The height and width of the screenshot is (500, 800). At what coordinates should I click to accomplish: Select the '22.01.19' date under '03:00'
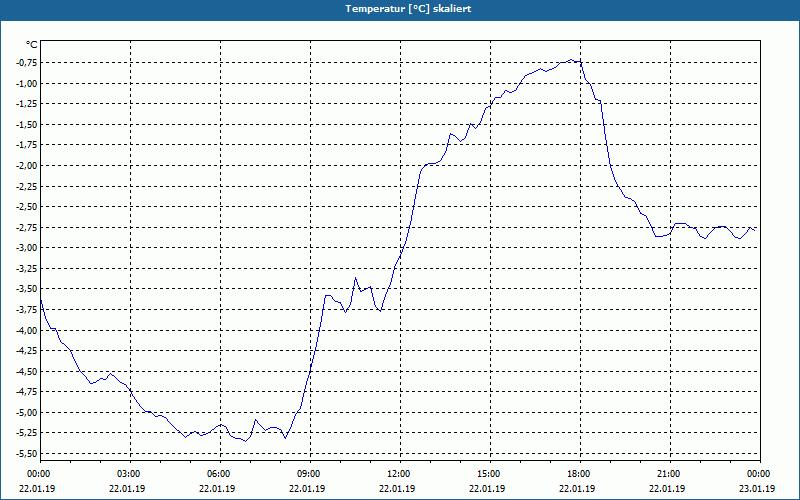[128, 488]
